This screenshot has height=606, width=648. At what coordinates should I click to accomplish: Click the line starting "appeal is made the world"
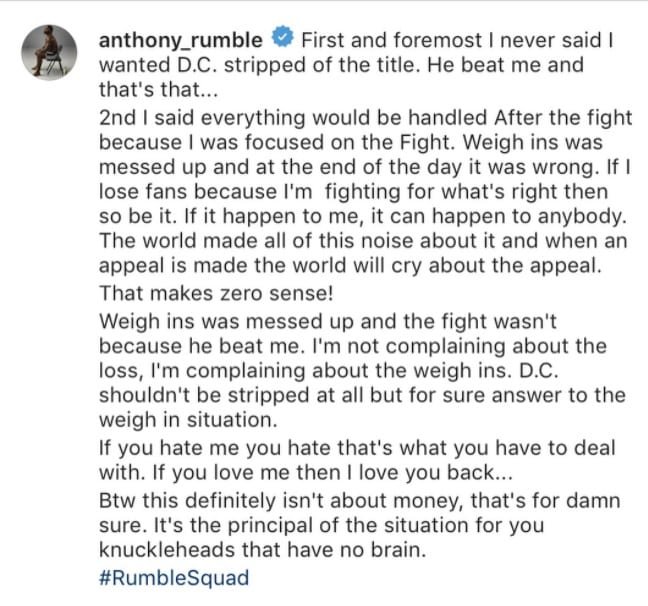pos(350,265)
